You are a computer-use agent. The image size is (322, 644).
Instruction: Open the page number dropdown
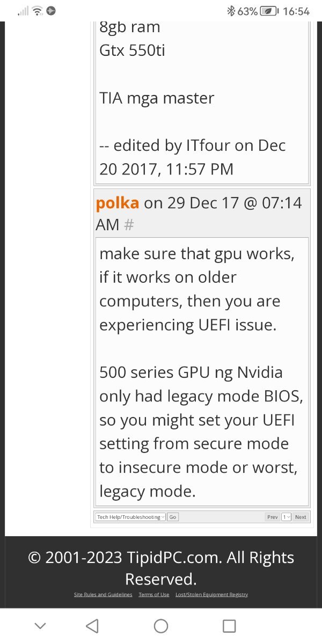click(286, 517)
